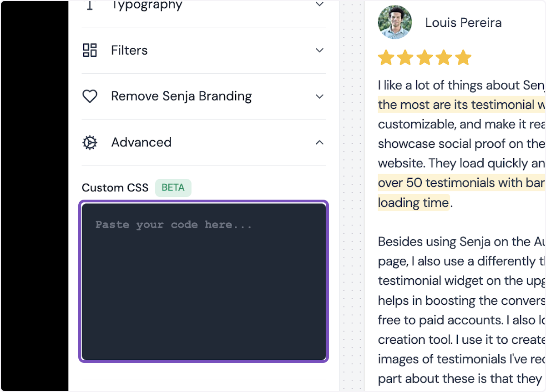This screenshot has width=546, height=392.
Task: Click the Custom CSS label
Action: pos(115,187)
